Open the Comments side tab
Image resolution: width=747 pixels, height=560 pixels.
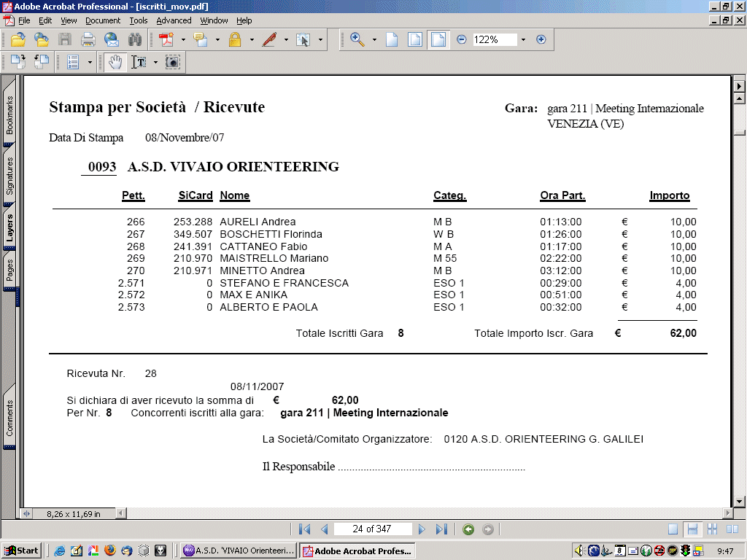coord(9,418)
